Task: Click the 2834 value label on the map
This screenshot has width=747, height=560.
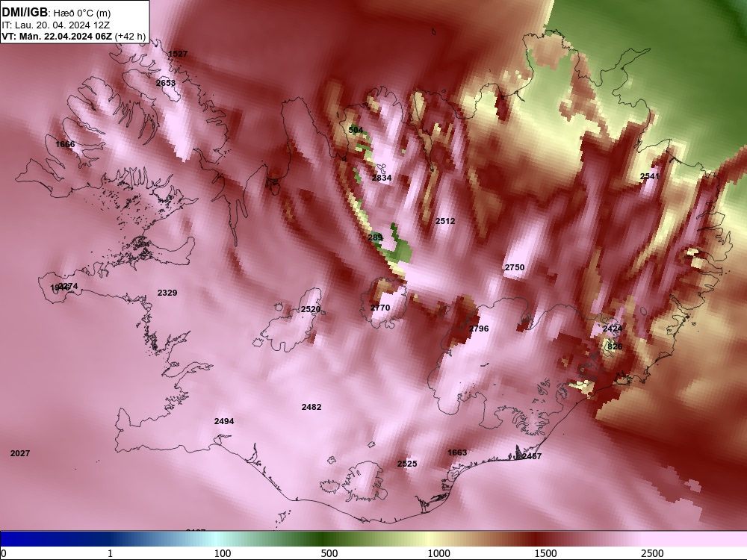Action: coord(382,178)
